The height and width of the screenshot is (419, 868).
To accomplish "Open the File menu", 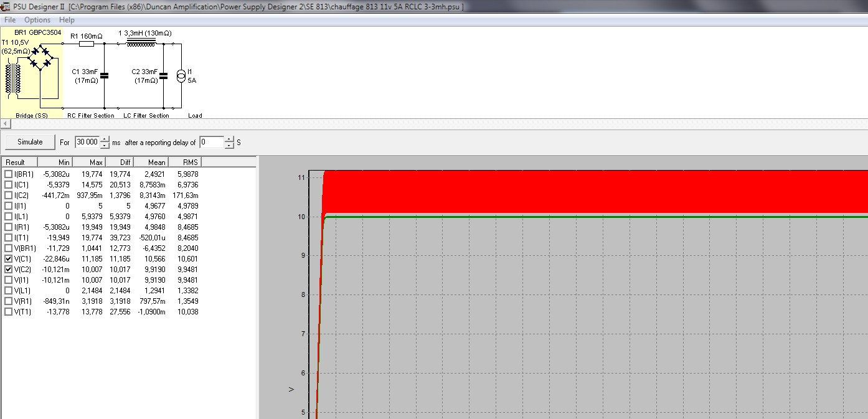I will 10,20.
